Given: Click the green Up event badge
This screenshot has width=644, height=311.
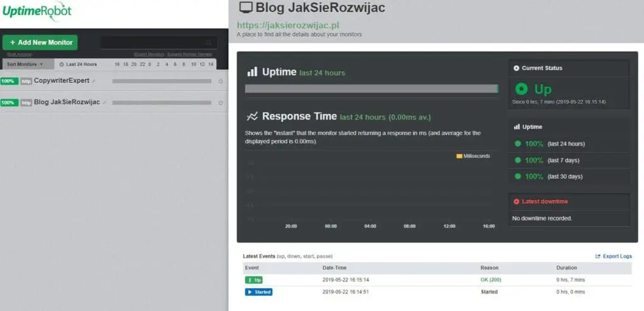Looking at the screenshot, I should 253,280.
